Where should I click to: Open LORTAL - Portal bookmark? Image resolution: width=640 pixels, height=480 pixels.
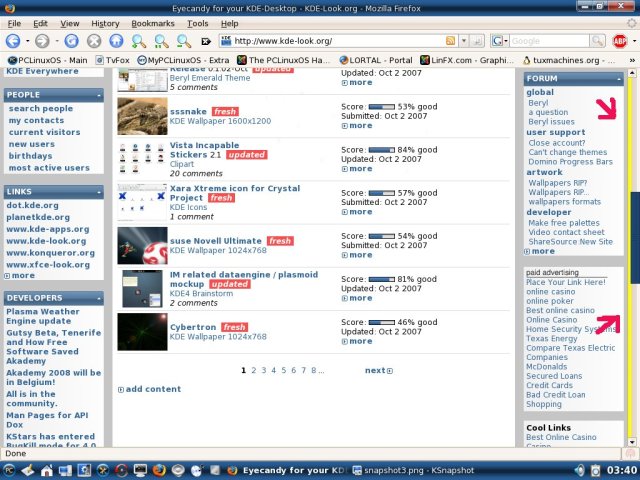pos(376,60)
